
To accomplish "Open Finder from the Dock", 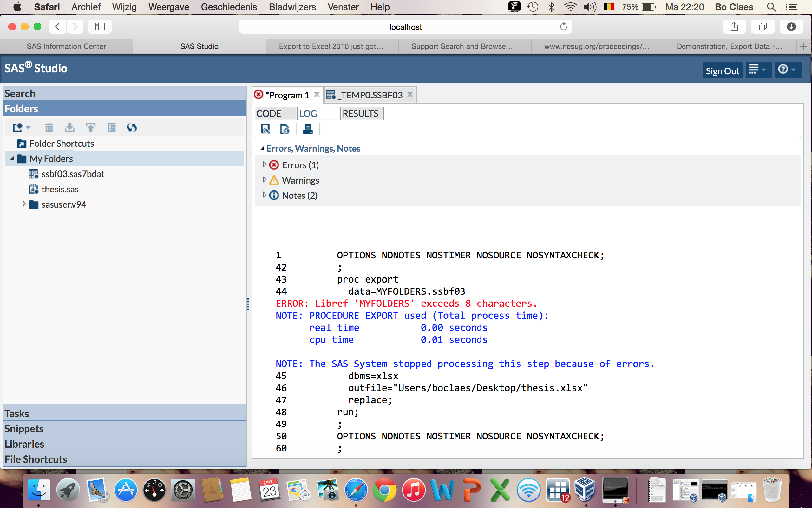I will [x=39, y=490].
